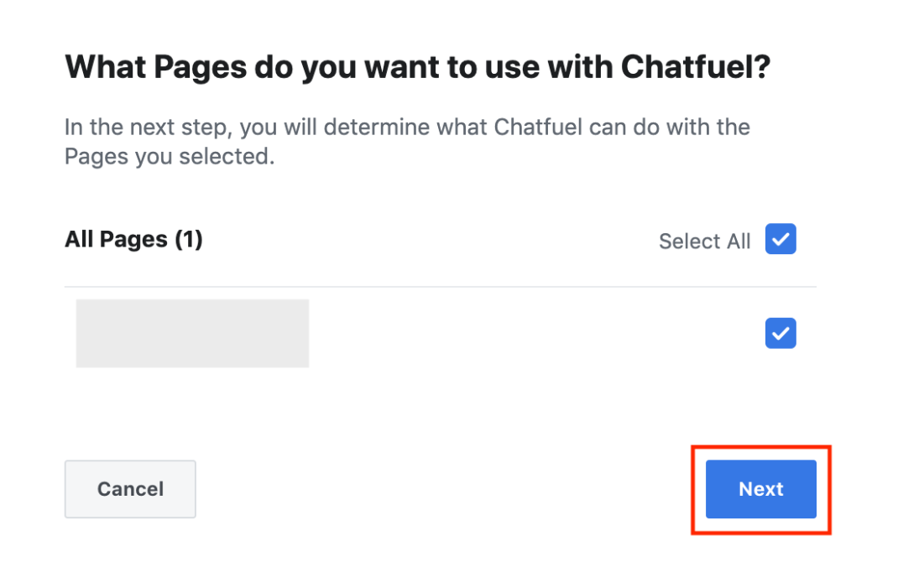The height and width of the screenshot is (588, 898).
Task: Deselect the listed page's checkbox
Action: [781, 334]
